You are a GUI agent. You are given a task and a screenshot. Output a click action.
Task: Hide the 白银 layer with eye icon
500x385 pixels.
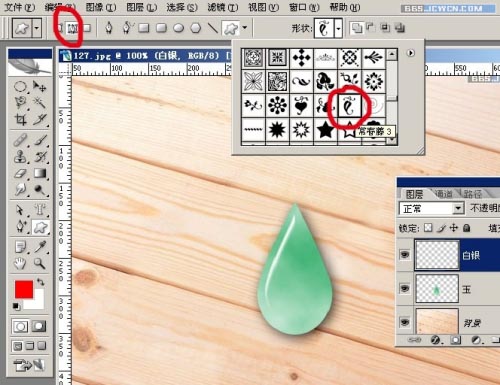click(405, 255)
